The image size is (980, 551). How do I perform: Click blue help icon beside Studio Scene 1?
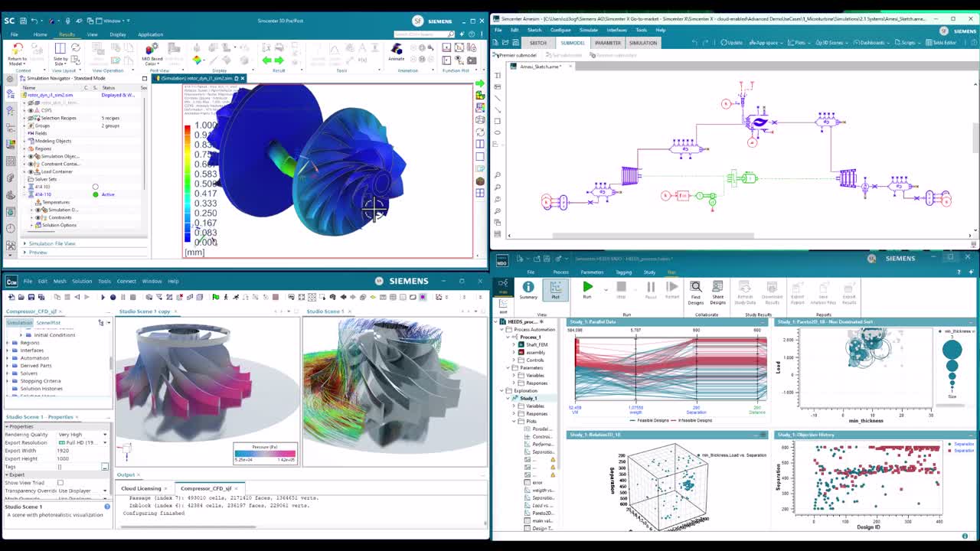click(106, 507)
